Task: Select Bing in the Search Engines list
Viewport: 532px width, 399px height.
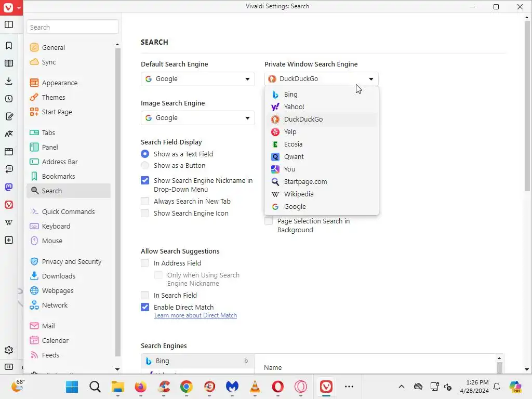Action: 198,361
